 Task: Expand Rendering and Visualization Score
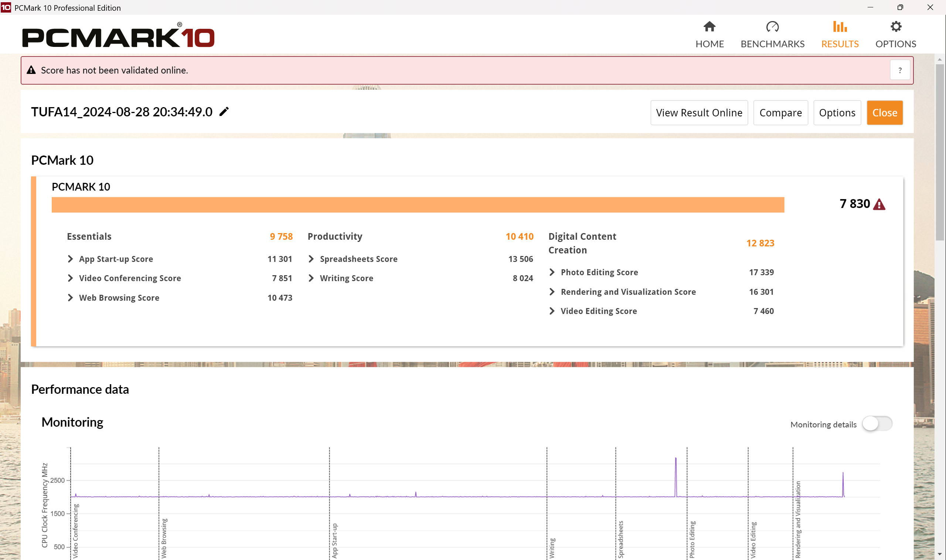(552, 292)
